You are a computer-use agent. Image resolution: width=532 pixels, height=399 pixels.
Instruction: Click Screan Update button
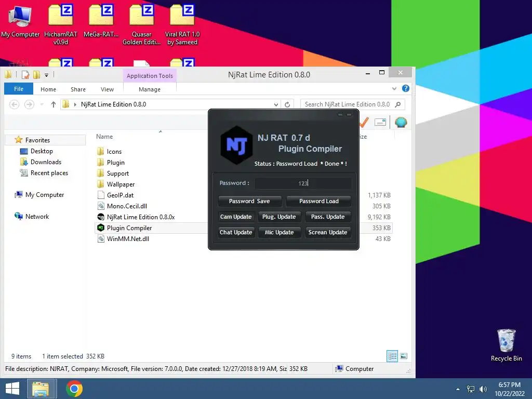click(x=328, y=232)
